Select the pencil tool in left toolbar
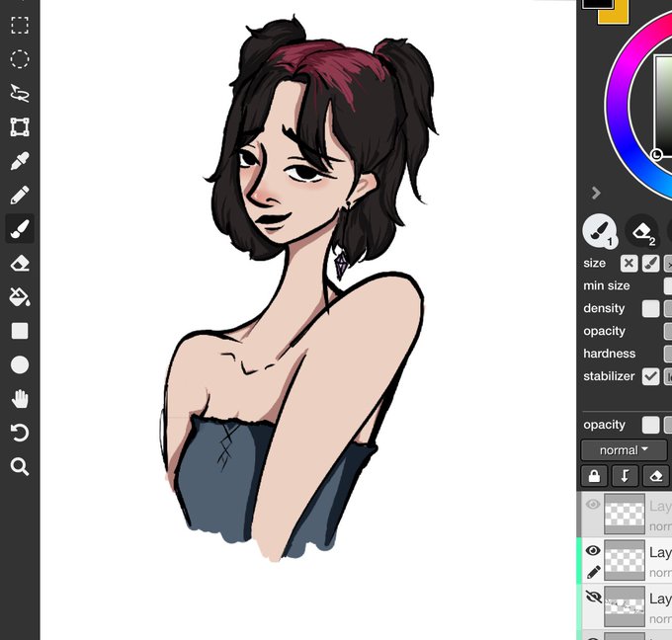672x640 pixels. click(x=20, y=195)
